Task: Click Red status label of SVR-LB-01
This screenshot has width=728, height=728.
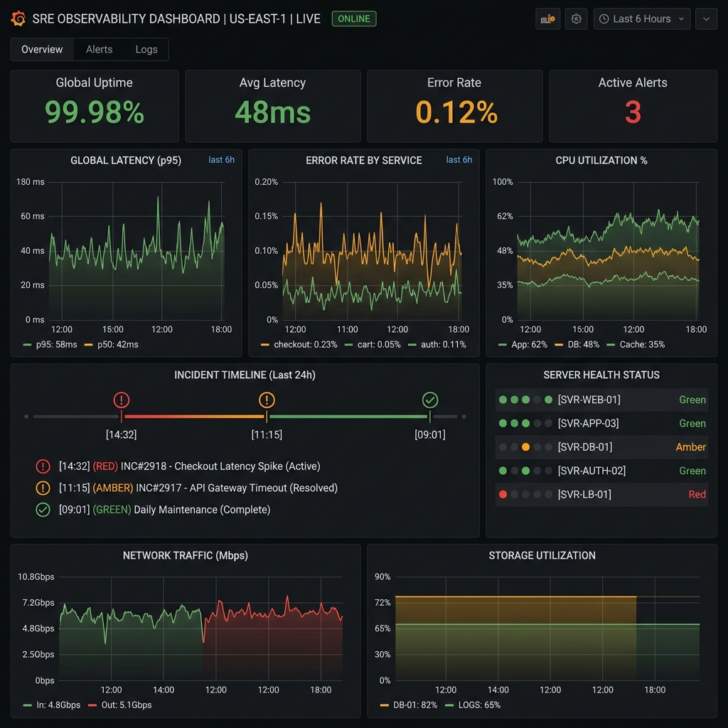Action: pos(697,495)
